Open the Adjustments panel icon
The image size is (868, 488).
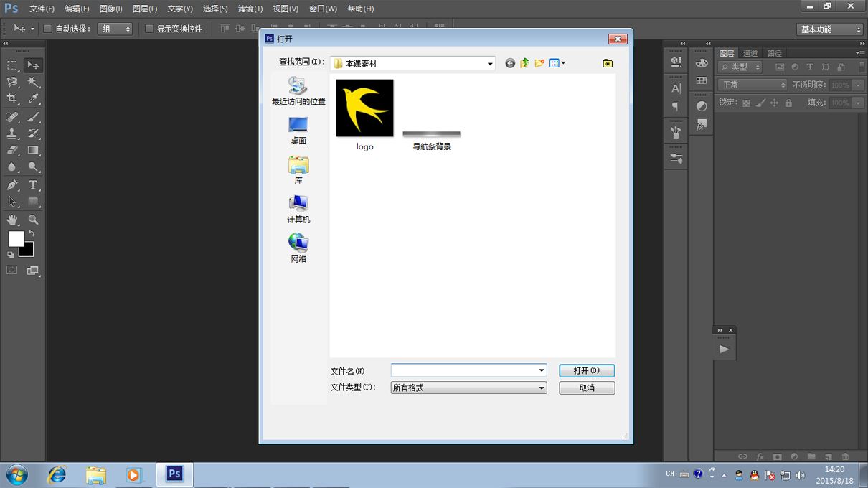pos(702,106)
